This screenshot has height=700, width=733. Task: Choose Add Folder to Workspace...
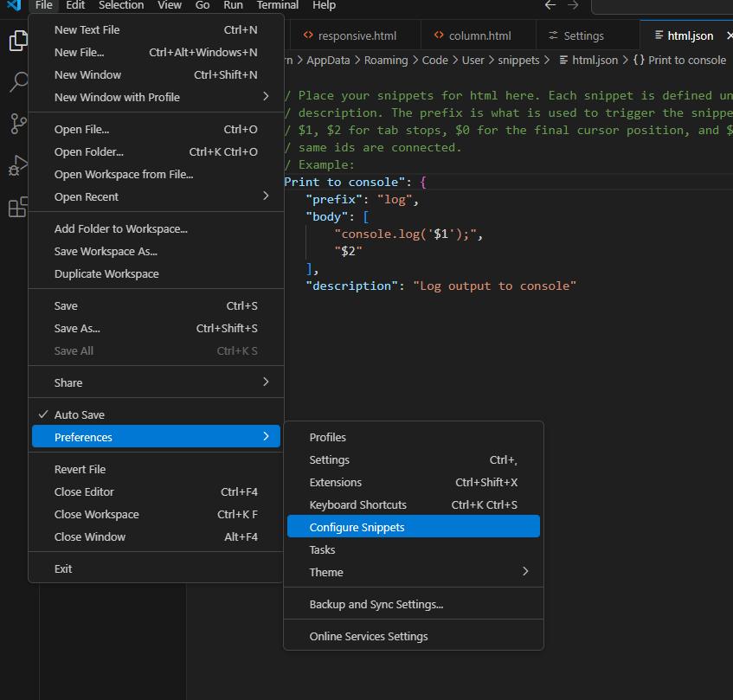pos(156,228)
